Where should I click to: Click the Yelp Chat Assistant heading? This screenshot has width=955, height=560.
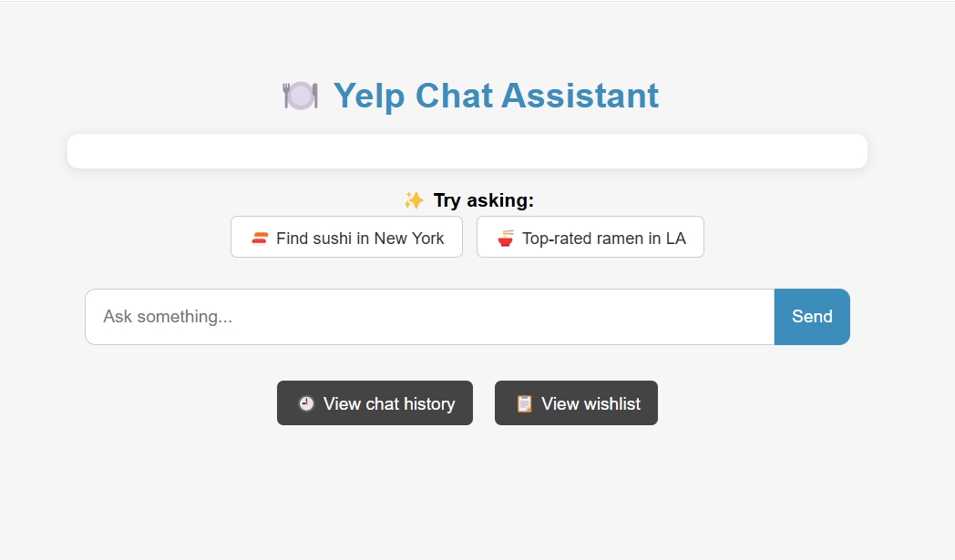495,95
